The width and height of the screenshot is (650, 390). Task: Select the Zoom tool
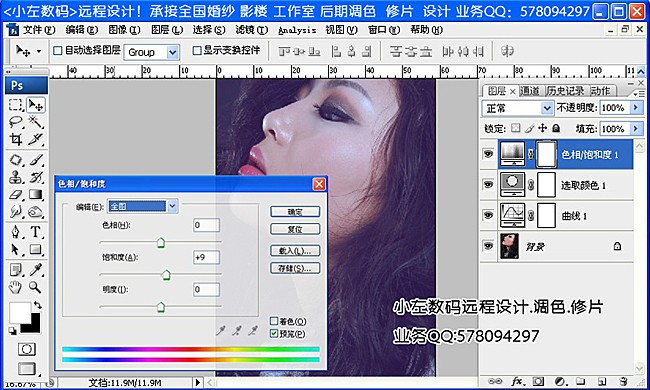click(36, 287)
